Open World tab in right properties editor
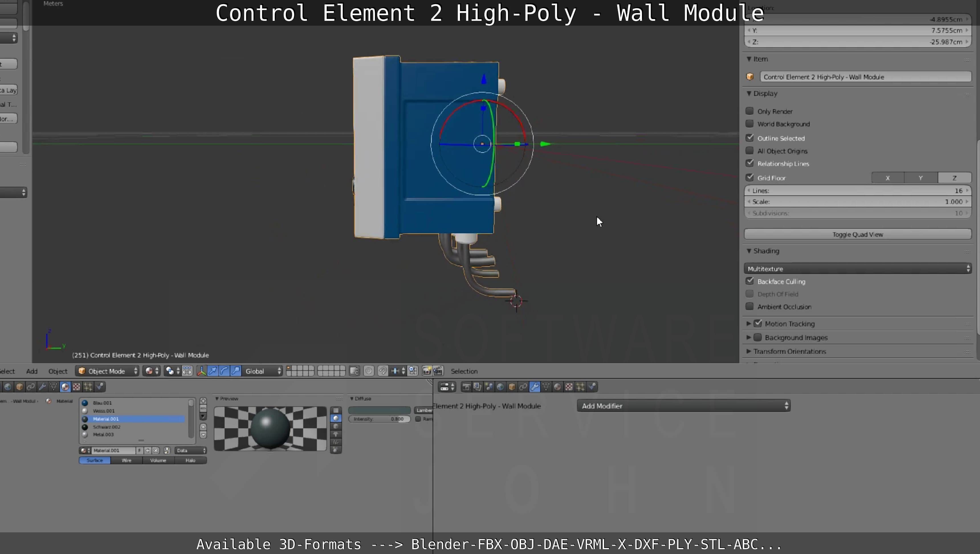The height and width of the screenshot is (554, 980). pyautogui.click(x=500, y=387)
